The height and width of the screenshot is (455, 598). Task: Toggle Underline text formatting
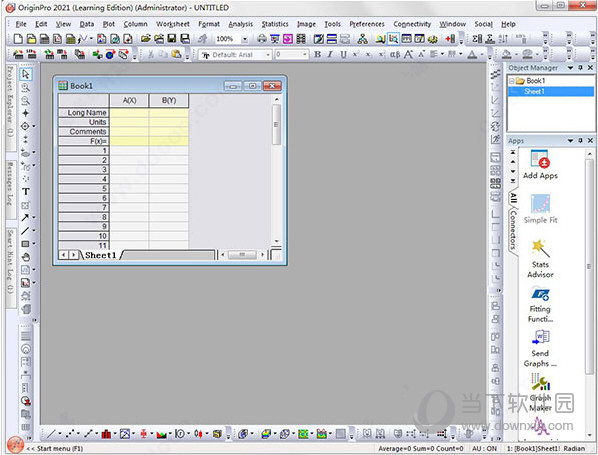[x=343, y=55]
